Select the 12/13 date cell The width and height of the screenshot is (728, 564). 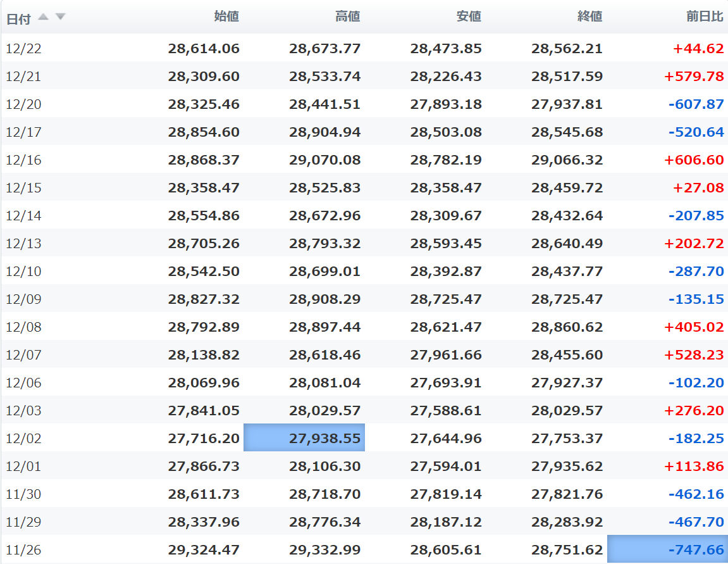point(23,244)
